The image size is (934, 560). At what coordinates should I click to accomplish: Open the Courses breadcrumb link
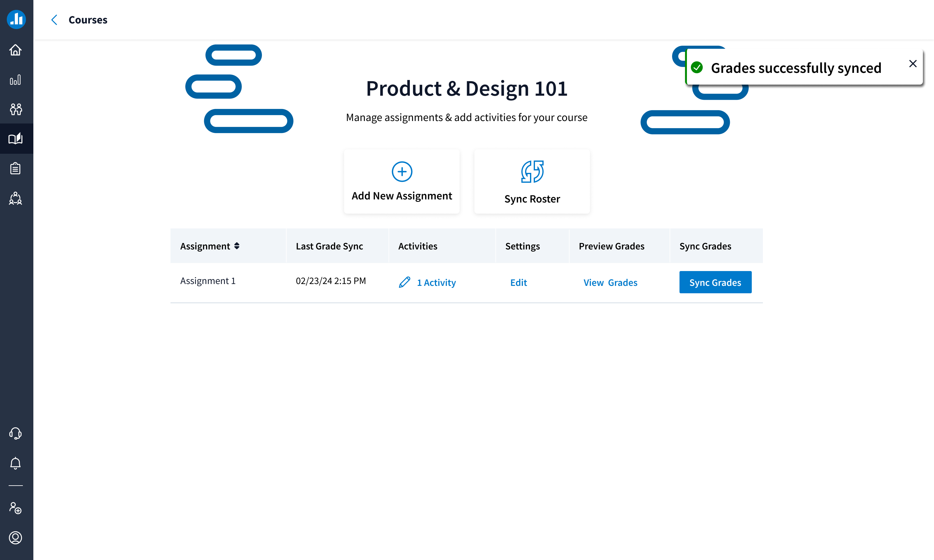coord(88,20)
